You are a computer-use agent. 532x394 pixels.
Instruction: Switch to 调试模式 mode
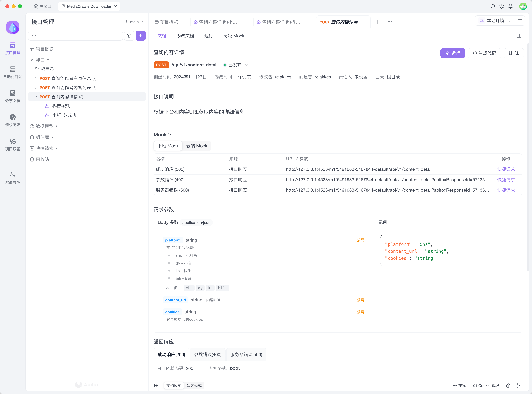tap(194, 385)
